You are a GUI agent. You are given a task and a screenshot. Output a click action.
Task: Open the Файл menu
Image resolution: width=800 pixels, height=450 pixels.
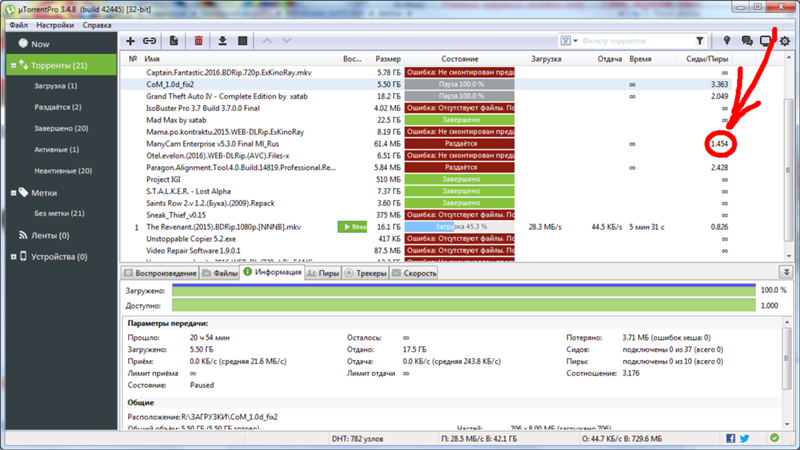(x=18, y=25)
